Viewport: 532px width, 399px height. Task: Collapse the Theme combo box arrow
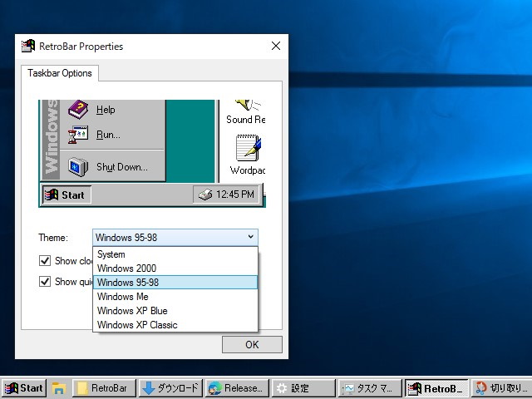[x=250, y=237]
